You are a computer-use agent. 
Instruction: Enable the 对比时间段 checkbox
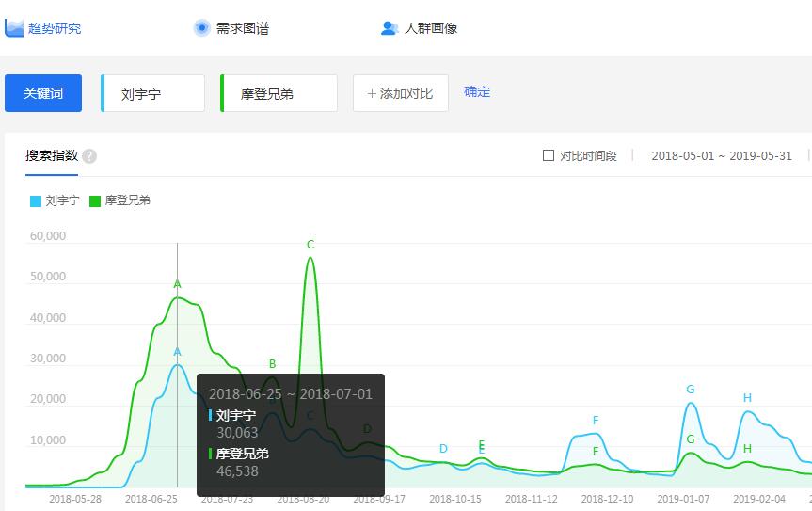click(549, 155)
